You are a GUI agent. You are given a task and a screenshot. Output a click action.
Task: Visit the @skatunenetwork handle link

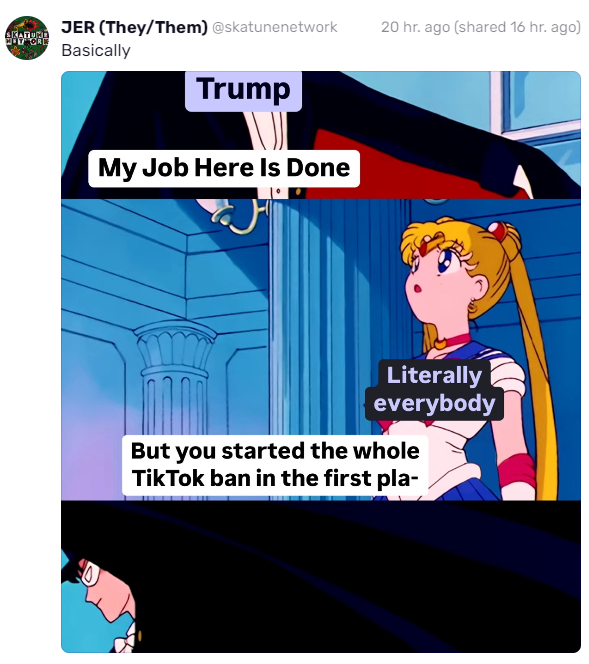(274, 28)
